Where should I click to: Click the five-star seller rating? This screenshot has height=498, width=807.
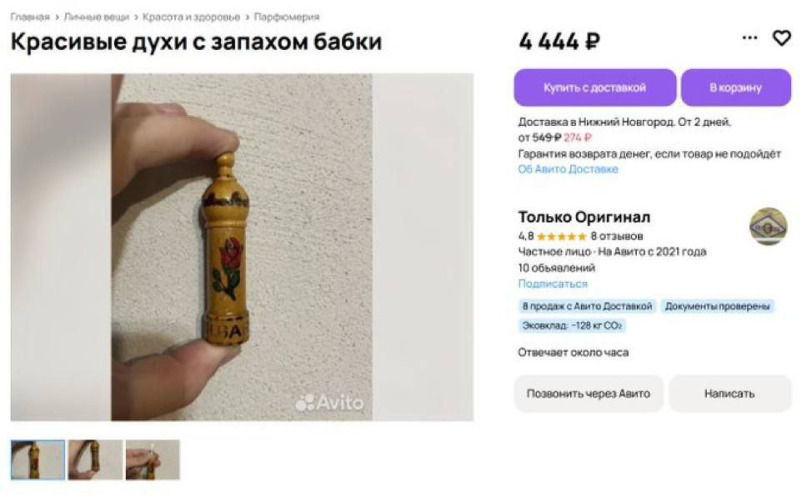click(561, 237)
